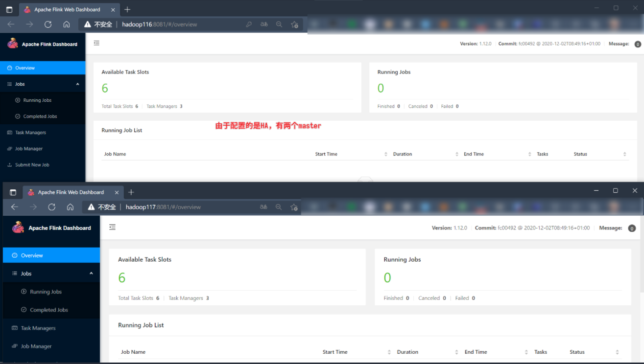Click the translate icon in the hadoop116 address bar
This screenshot has width=644, height=364.
pos(264,24)
